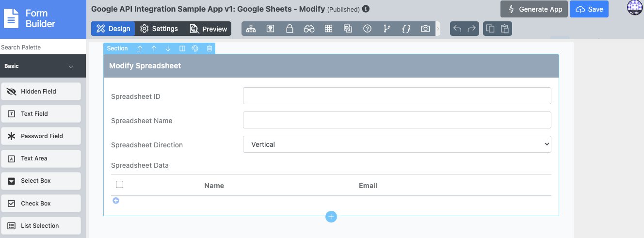
Task: Click the section columns layout icon
Action: pos(182,48)
